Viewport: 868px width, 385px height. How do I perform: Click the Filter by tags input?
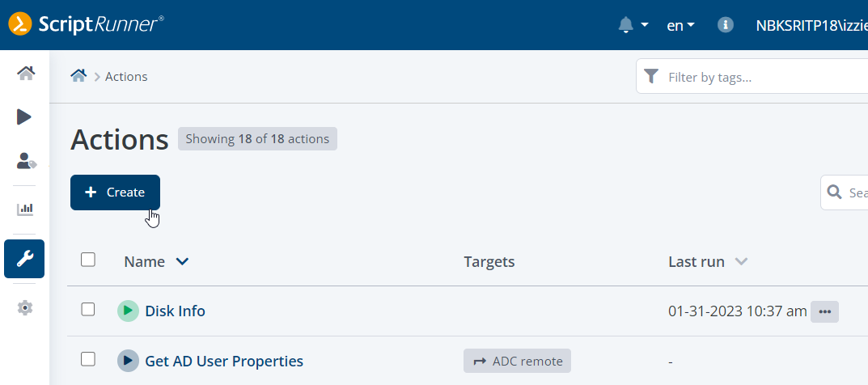(760, 78)
